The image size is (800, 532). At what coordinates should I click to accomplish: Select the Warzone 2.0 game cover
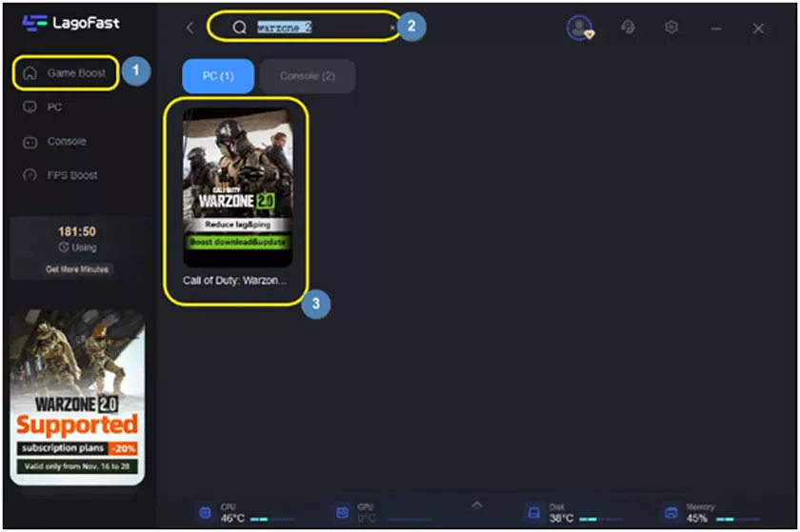click(x=238, y=187)
